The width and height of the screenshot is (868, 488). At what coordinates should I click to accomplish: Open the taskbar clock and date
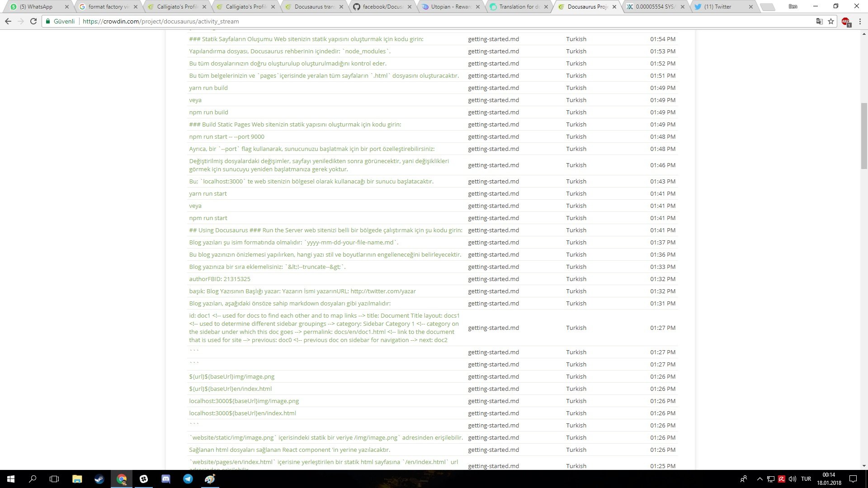click(829, 479)
